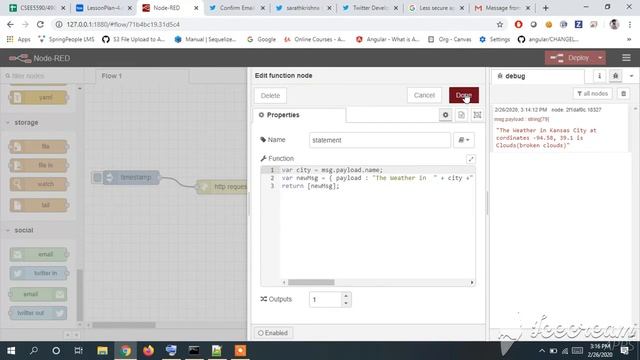Open the node description document tab

click(x=461, y=115)
